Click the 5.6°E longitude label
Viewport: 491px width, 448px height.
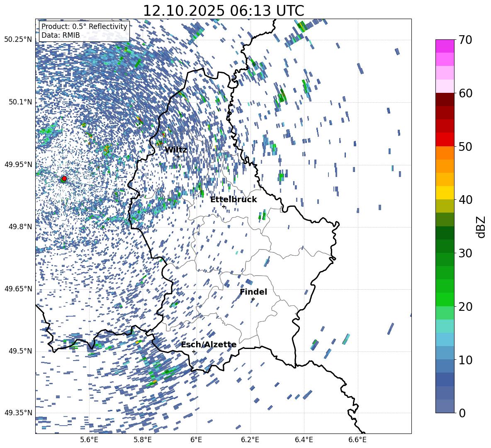click(89, 440)
